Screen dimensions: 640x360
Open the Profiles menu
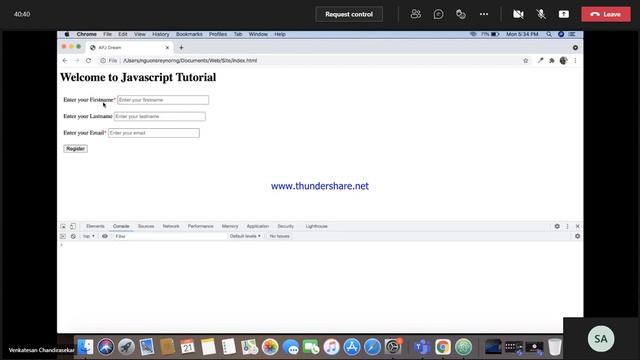coord(218,34)
